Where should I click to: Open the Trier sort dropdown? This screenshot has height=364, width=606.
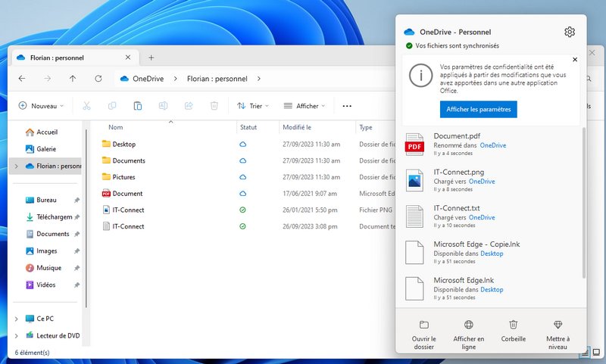click(251, 106)
